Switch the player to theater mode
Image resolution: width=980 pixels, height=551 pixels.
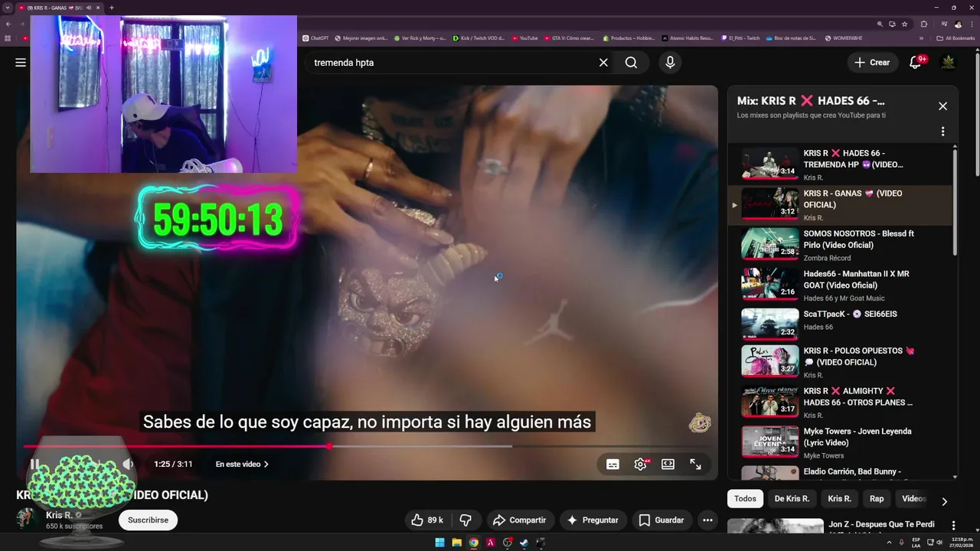(x=668, y=465)
